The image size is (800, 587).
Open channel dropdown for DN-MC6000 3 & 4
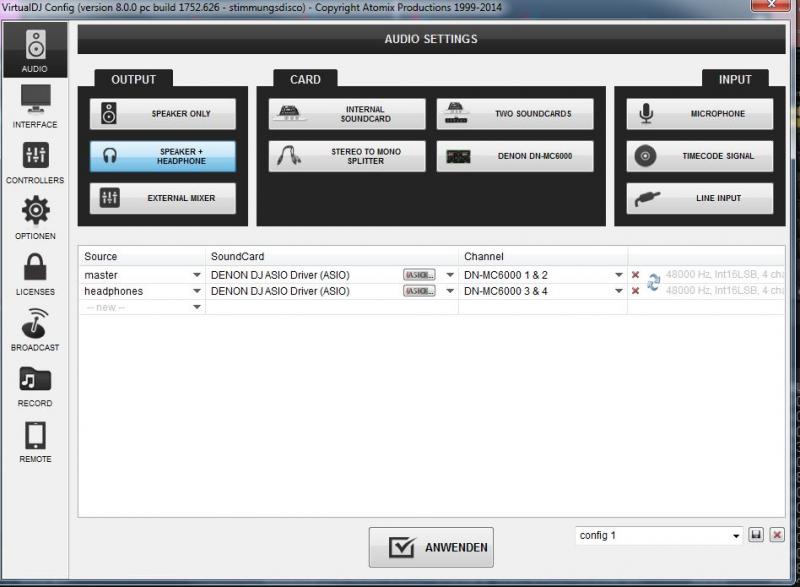[x=618, y=291]
